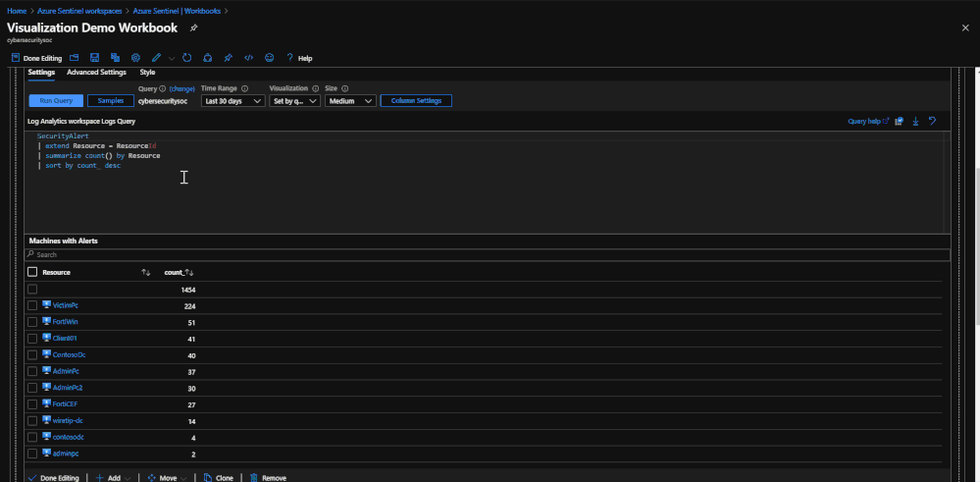Open the FortiWin resource link
This screenshot has width=980, height=482.
point(66,321)
